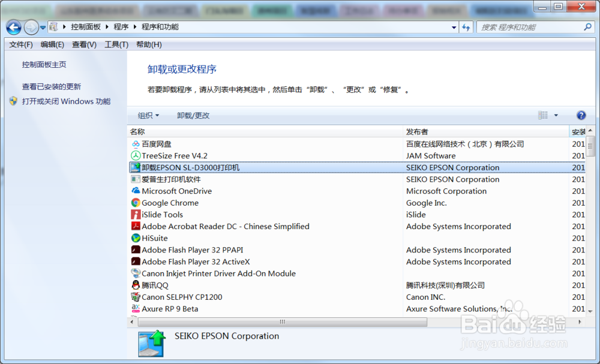Sort by 发布者 column header
600x364 pixels.
[x=486, y=132]
